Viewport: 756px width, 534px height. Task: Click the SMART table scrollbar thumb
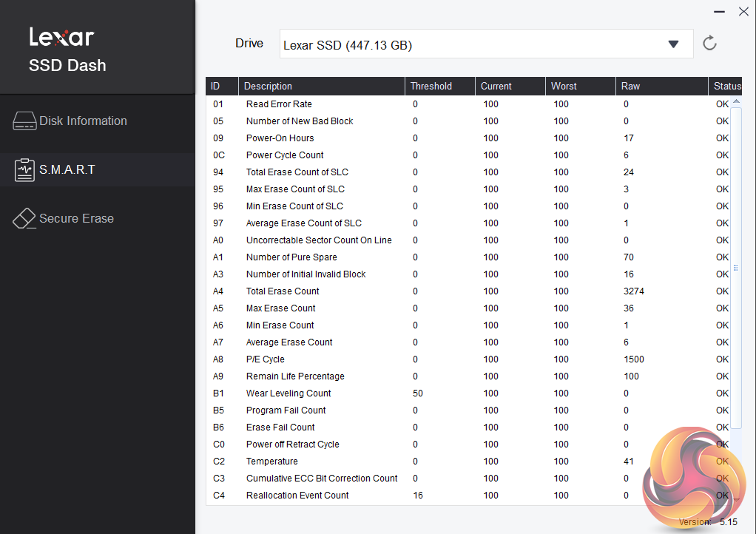(736, 268)
